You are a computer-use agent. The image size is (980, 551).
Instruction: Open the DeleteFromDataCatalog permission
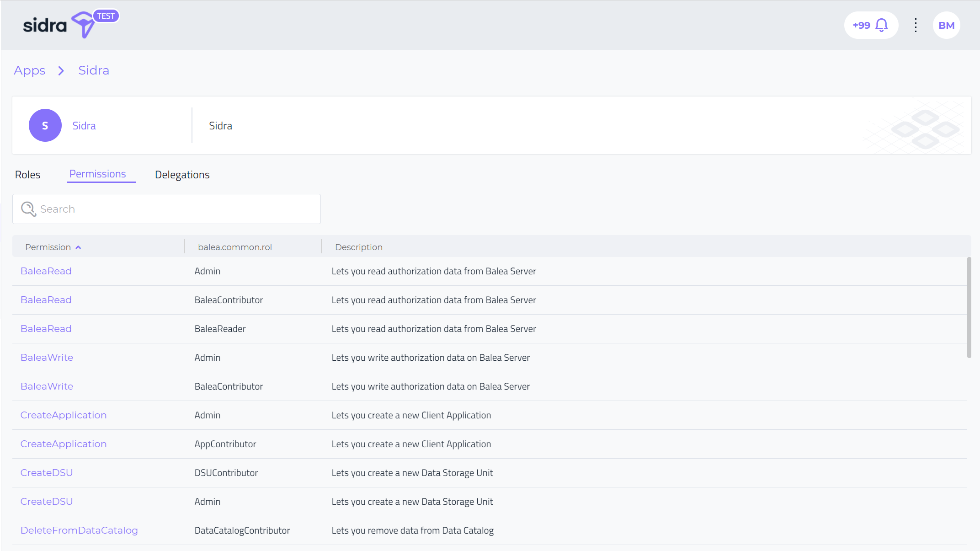click(x=79, y=530)
